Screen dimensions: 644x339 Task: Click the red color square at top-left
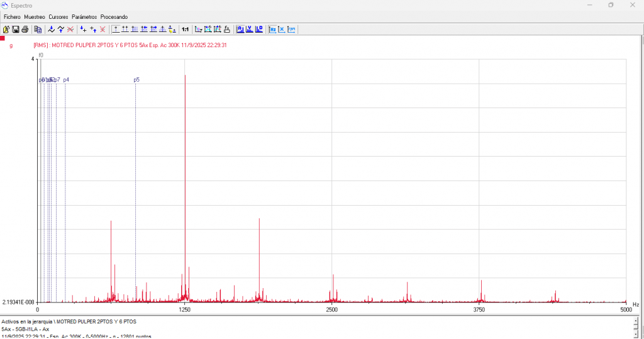pyautogui.click(x=3, y=38)
